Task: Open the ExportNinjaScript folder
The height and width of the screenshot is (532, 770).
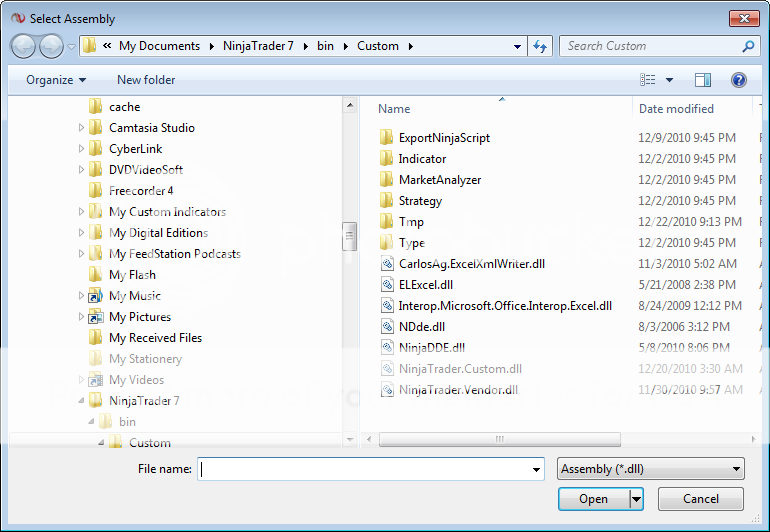Action: click(x=443, y=138)
